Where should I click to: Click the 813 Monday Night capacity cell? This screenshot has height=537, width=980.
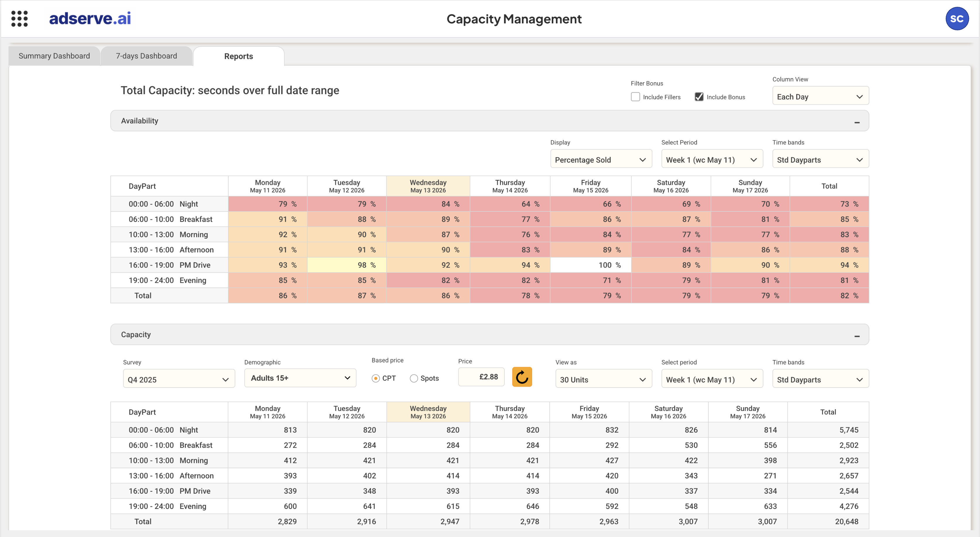point(268,430)
